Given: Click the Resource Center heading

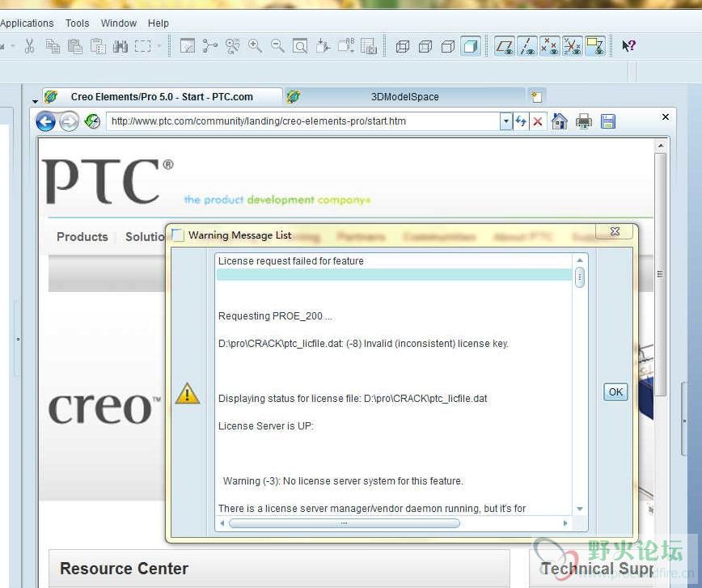Looking at the screenshot, I should [x=124, y=569].
